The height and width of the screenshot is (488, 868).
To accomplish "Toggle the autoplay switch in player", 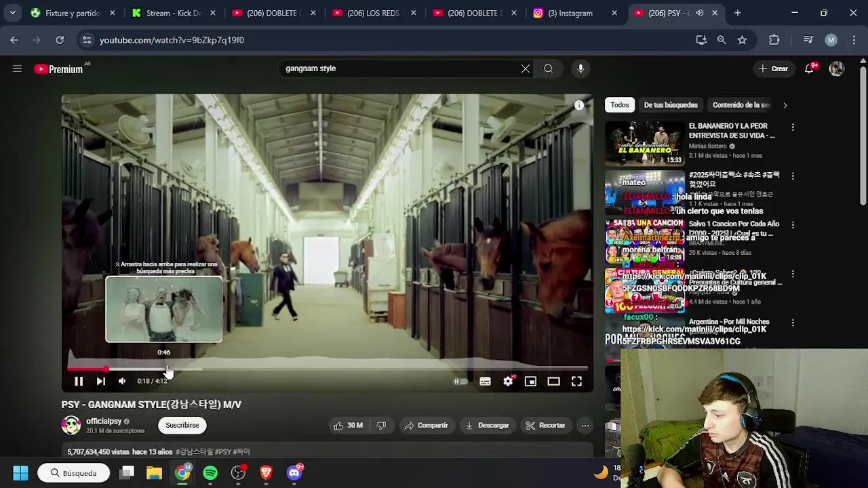I will tap(460, 382).
